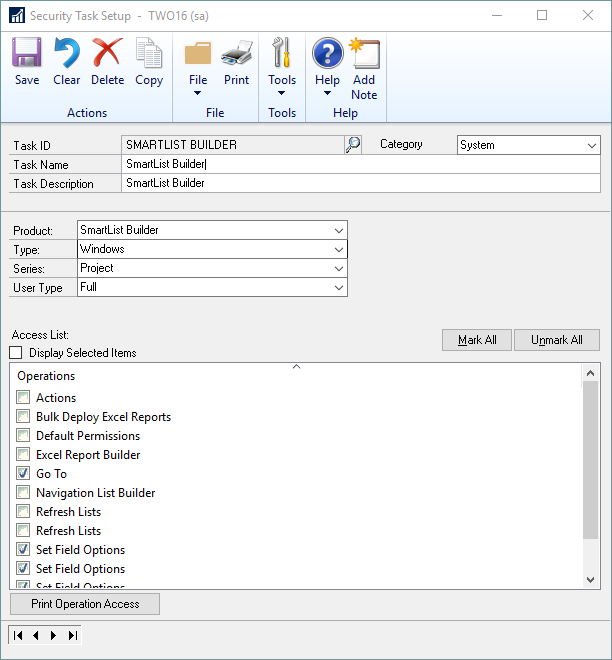Open the File folder icon menu

[198, 53]
